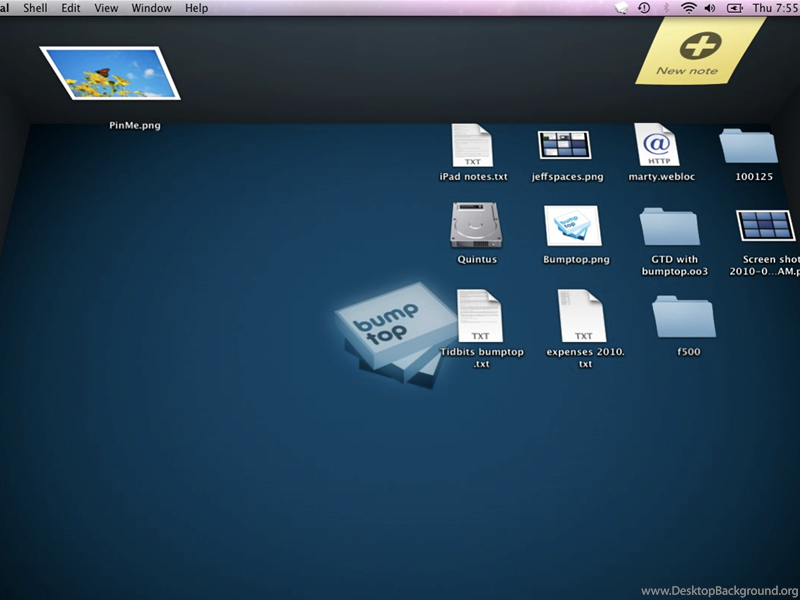800x600 pixels.
Task: Select the iPad notes.txt file icon
Action: [x=472, y=145]
